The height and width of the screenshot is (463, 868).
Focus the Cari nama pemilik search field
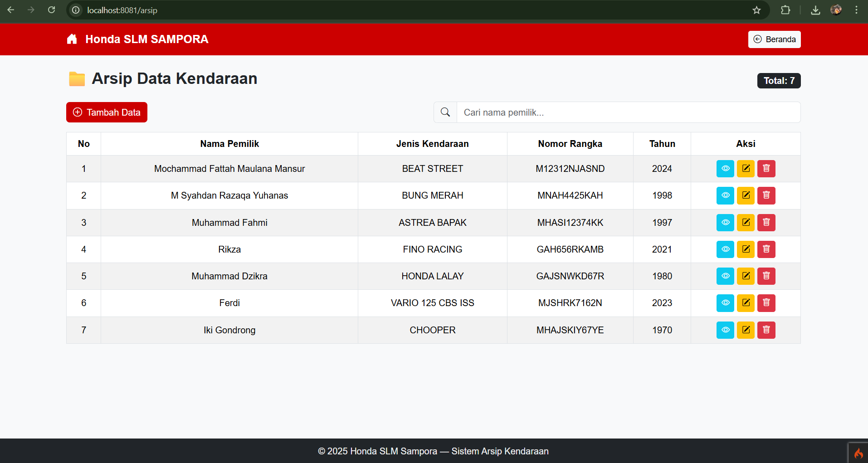[x=628, y=112]
